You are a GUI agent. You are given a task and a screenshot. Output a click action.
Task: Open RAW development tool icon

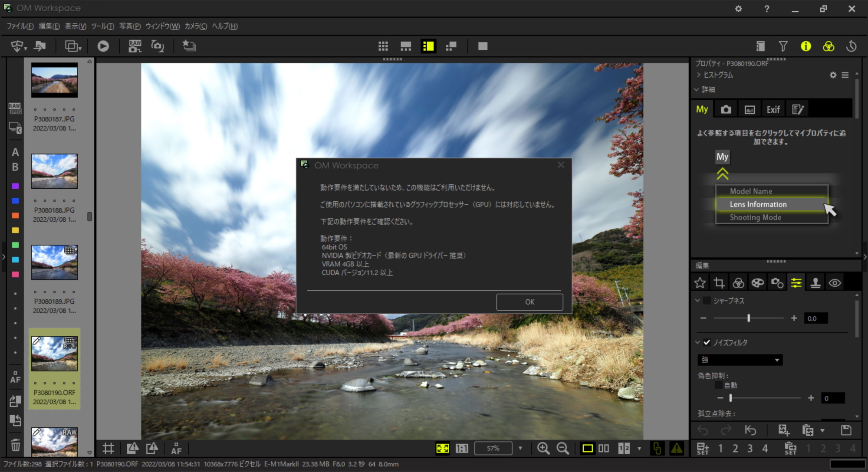click(135, 46)
